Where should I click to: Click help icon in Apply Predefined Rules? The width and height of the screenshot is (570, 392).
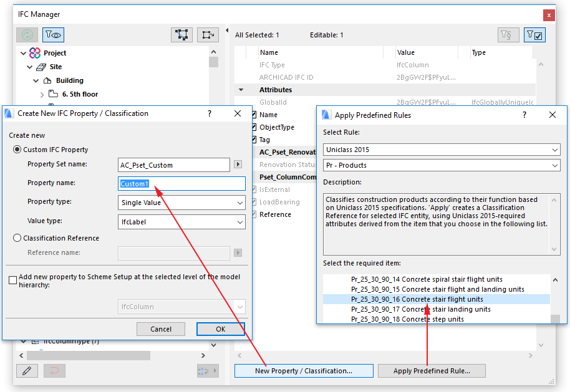pos(524,115)
